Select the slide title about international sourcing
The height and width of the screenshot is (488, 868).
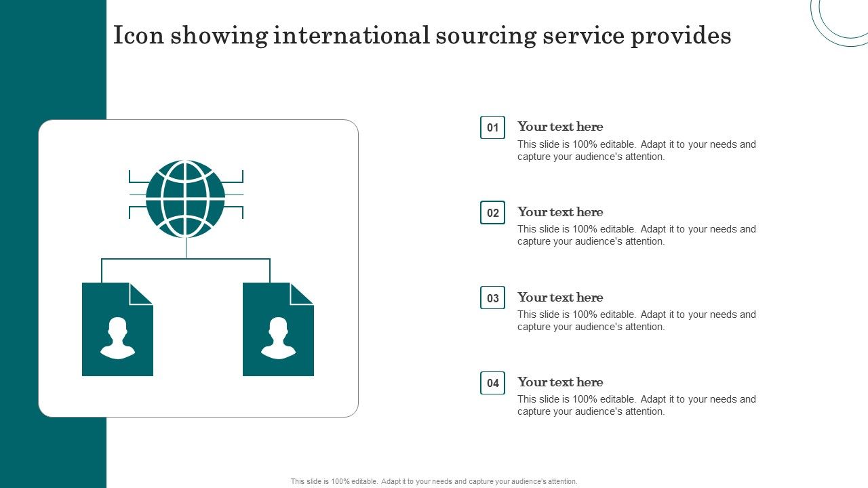422,35
